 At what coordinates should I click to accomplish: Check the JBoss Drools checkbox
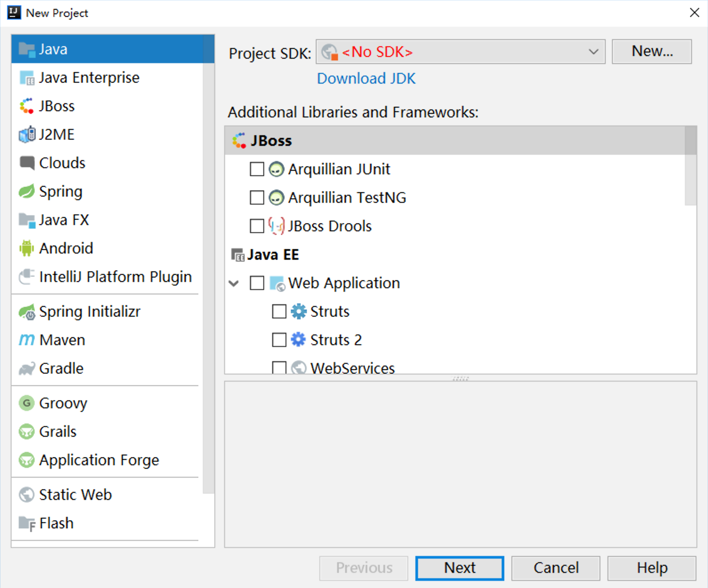click(257, 226)
